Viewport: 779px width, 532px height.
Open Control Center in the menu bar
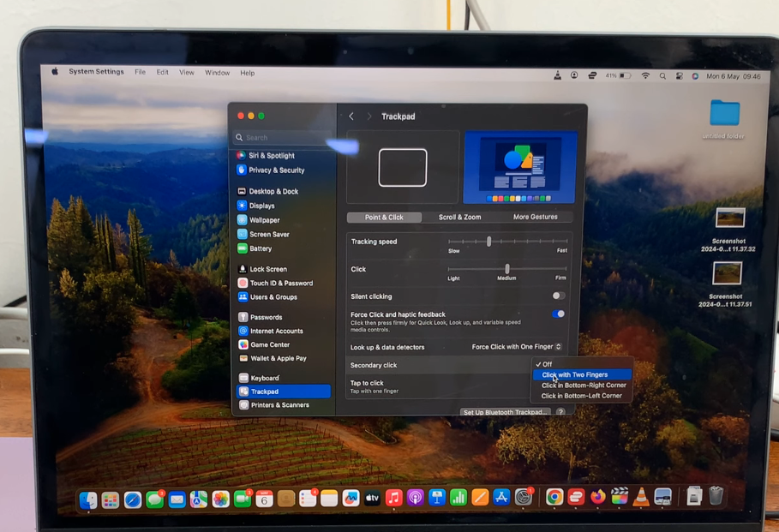(679, 76)
